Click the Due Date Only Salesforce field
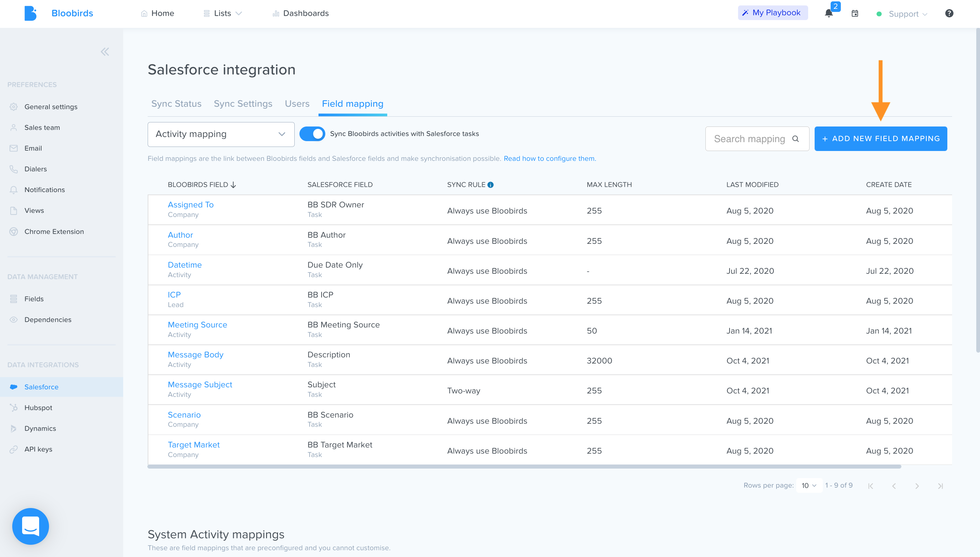Image resolution: width=980 pixels, height=557 pixels. click(335, 265)
